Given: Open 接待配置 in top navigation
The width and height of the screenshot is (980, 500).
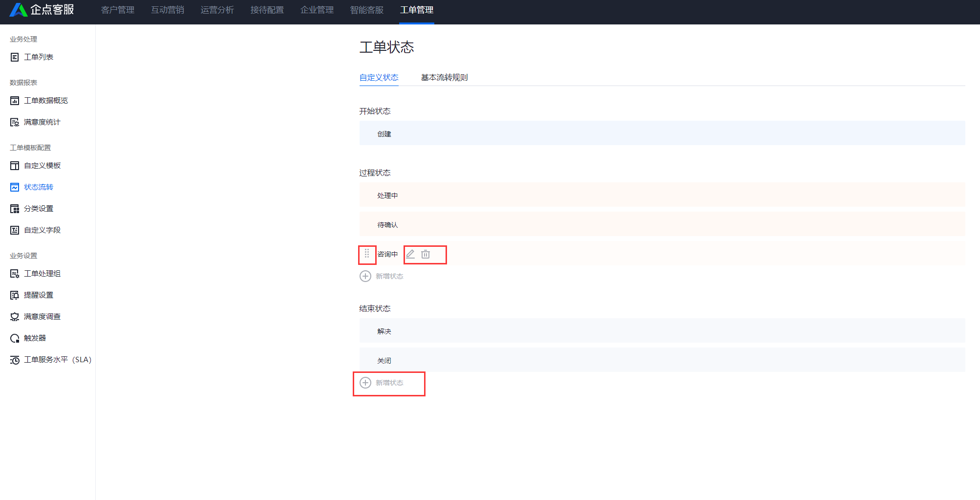Looking at the screenshot, I should tap(267, 10).
